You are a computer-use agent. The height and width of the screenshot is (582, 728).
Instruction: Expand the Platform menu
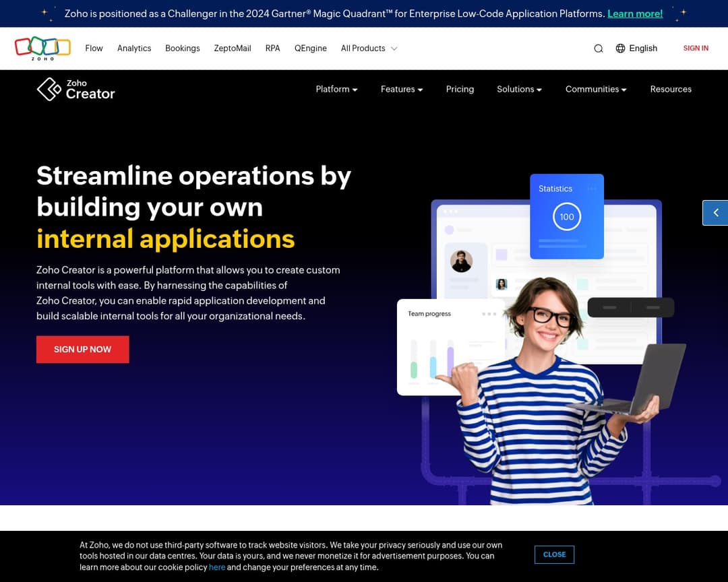(336, 89)
